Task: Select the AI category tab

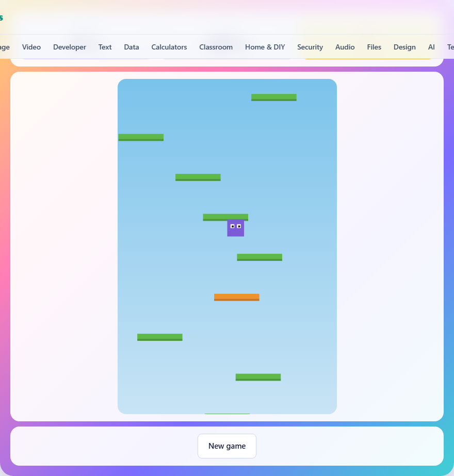Action: pyautogui.click(x=431, y=47)
